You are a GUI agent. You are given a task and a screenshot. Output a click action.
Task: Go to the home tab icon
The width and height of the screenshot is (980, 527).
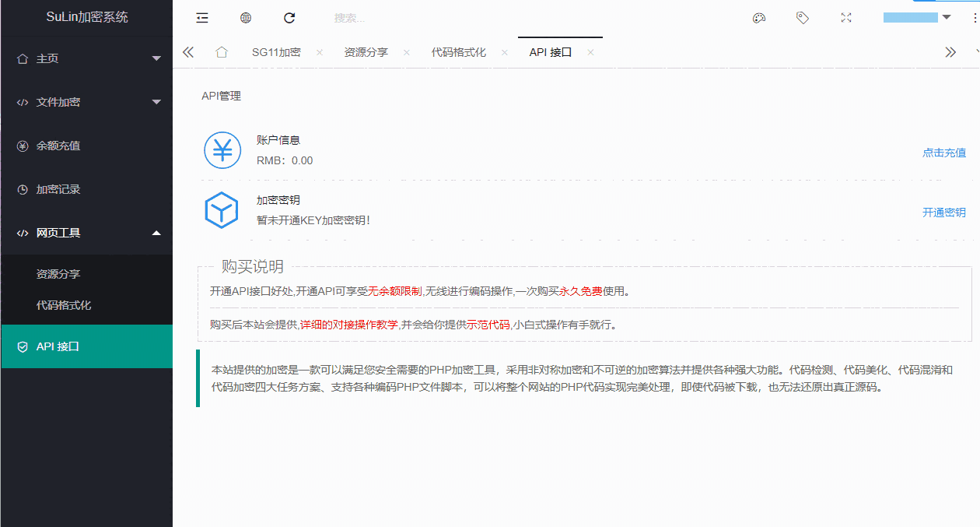click(x=222, y=52)
